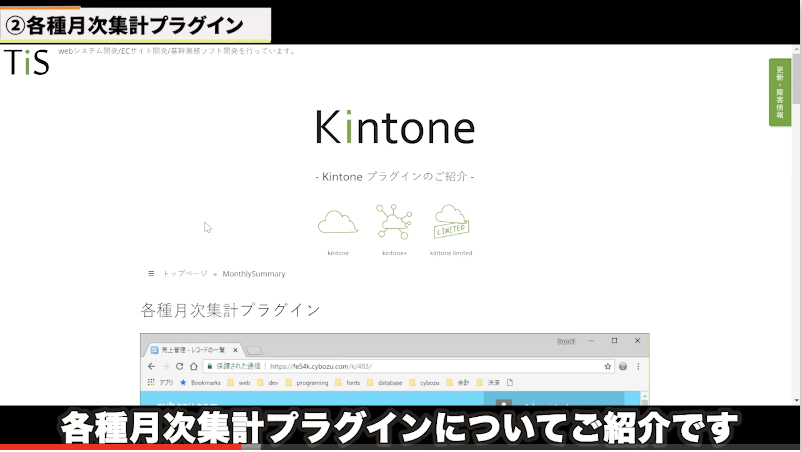Select the 売上管理 browser tab

pos(195,350)
